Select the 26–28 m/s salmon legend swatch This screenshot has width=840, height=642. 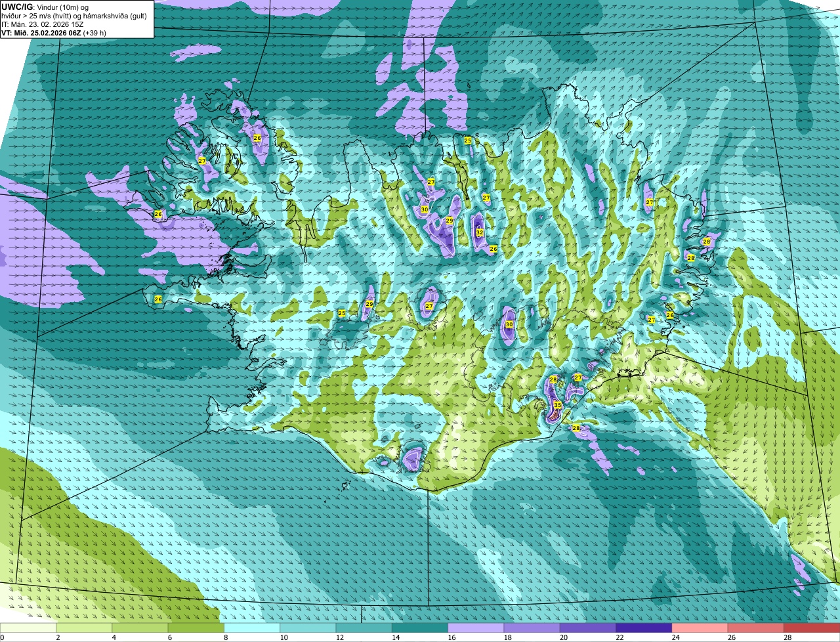click(756, 628)
